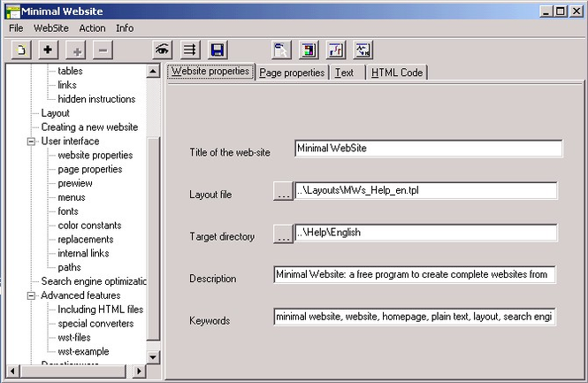The width and height of the screenshot is (588, 383).
Task: Click the color constants toolbar icon
Action: (309, 50)
